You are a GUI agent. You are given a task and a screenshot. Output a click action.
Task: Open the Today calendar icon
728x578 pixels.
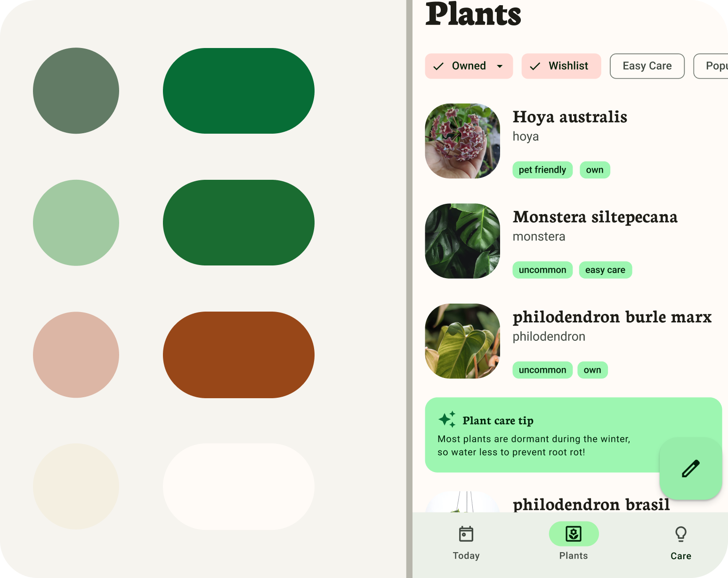466,534
